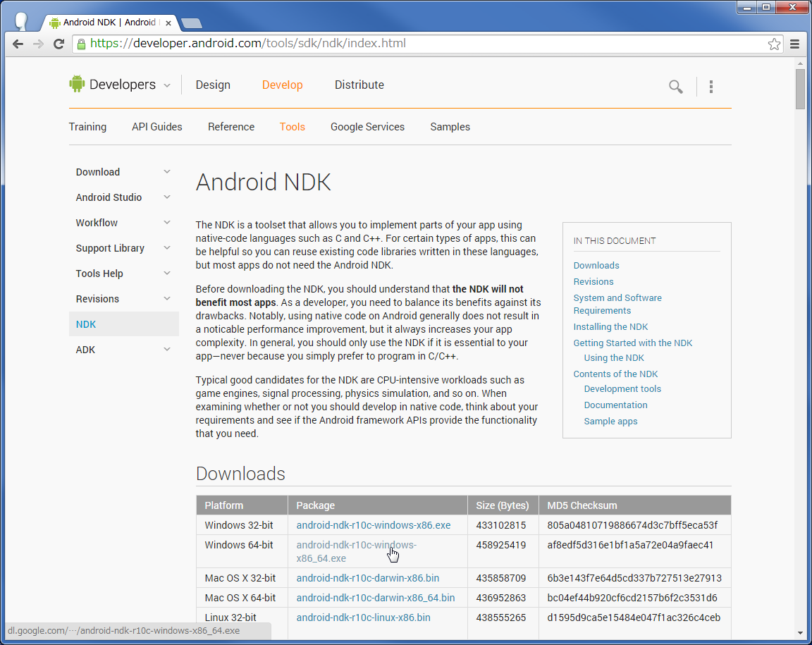Open a new tab button
The width and height of the screenshot is (812, 645).
(192, 23)
